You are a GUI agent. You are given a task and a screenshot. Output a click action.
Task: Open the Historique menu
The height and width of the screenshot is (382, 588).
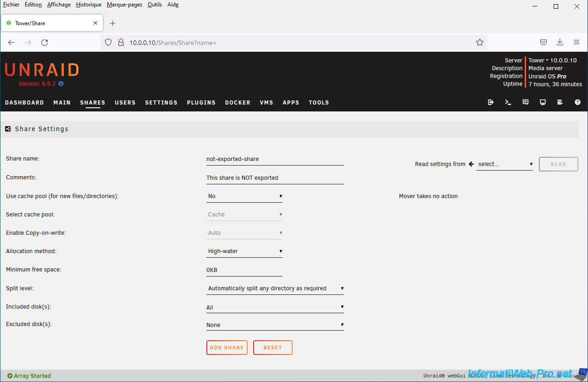[89, 5]
